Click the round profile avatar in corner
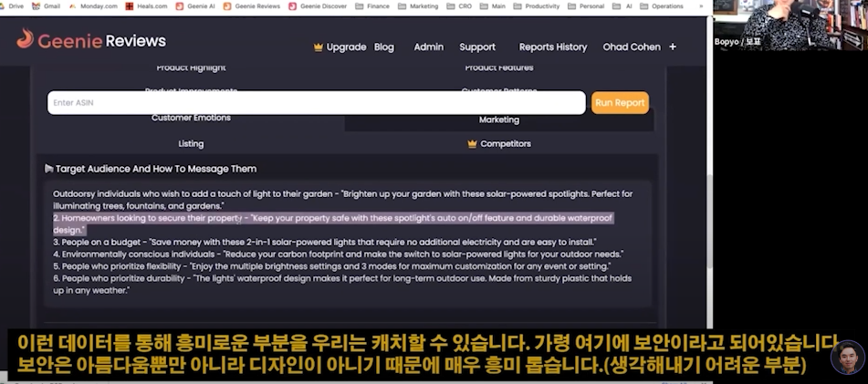Image resolution: width=868 pixels, height=384 pixels. tap(848, 358)
